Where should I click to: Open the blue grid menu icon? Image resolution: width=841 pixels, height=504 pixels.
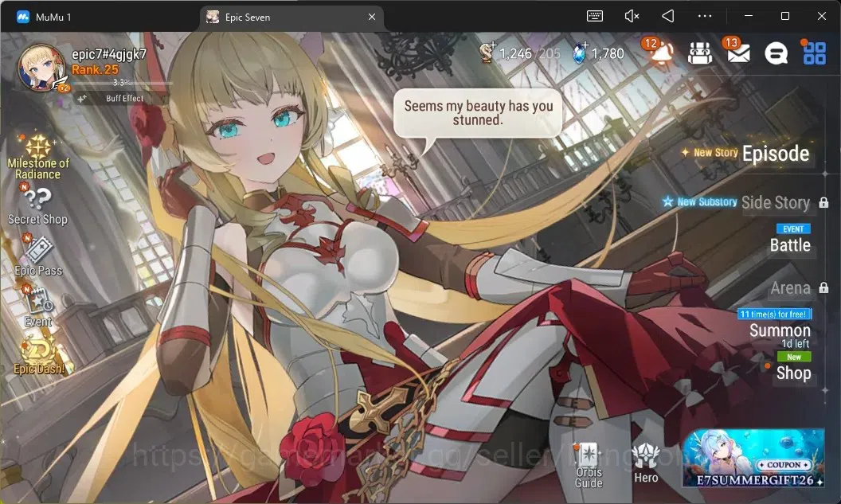point(814,53)
